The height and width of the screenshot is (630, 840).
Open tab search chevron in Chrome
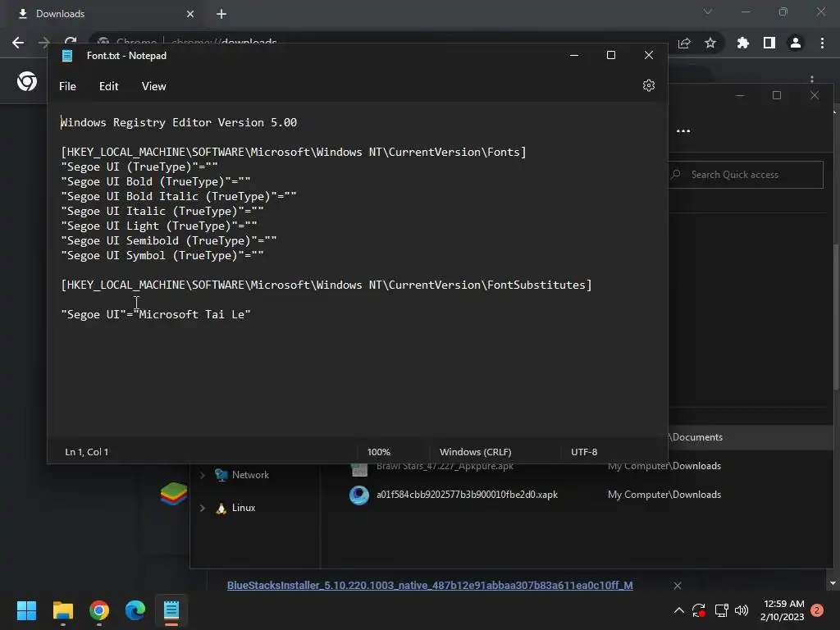[x=707, y=11]
